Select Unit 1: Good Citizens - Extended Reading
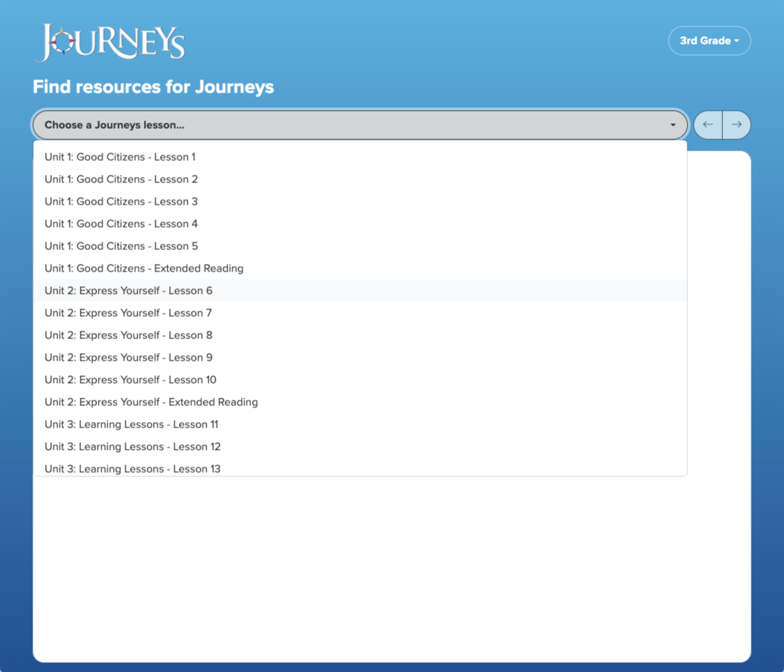The height and width of the screenshot is (672, 784). (360, 268)
